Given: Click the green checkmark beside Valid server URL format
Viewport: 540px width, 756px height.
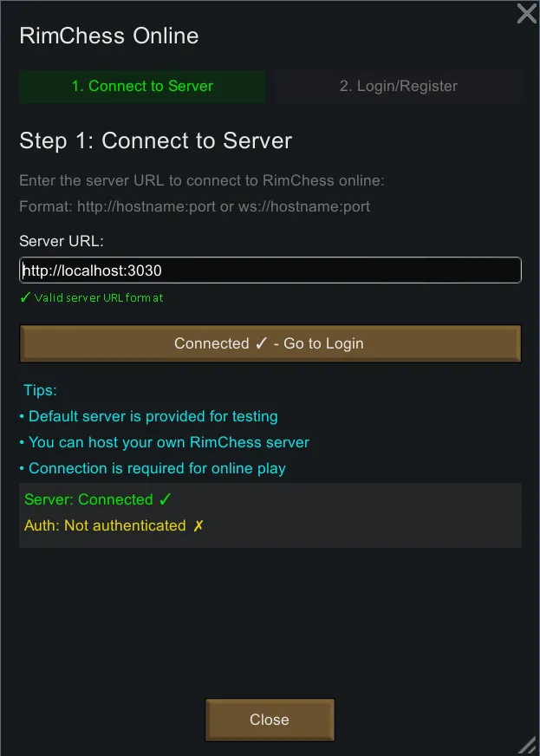Looking at the screenshot, I should pos(25,297).
